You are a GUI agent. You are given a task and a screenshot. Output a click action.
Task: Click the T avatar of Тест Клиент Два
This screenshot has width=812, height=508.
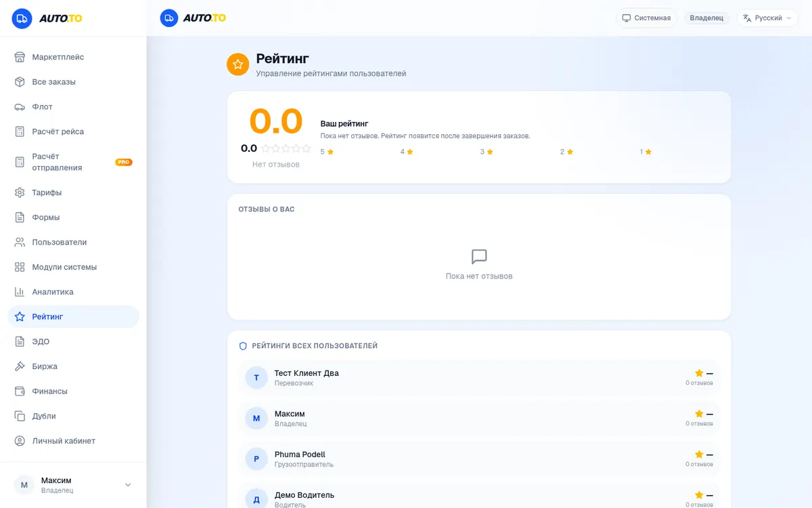[256, 378]
